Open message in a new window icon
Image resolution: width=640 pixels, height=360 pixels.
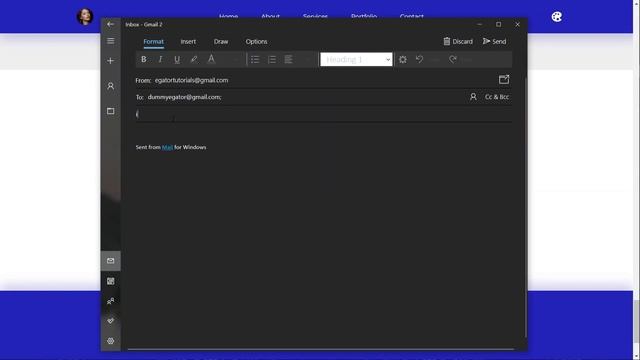(x=504, y=79)
